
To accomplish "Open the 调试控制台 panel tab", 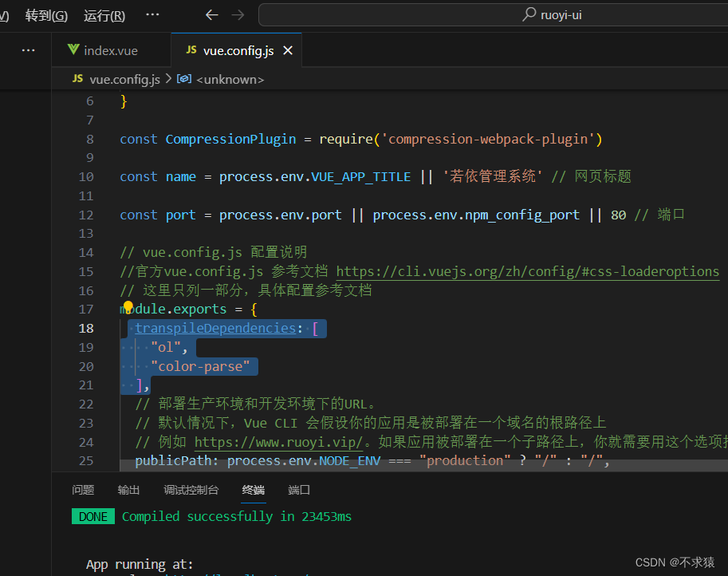I will [x=191, y=490].
